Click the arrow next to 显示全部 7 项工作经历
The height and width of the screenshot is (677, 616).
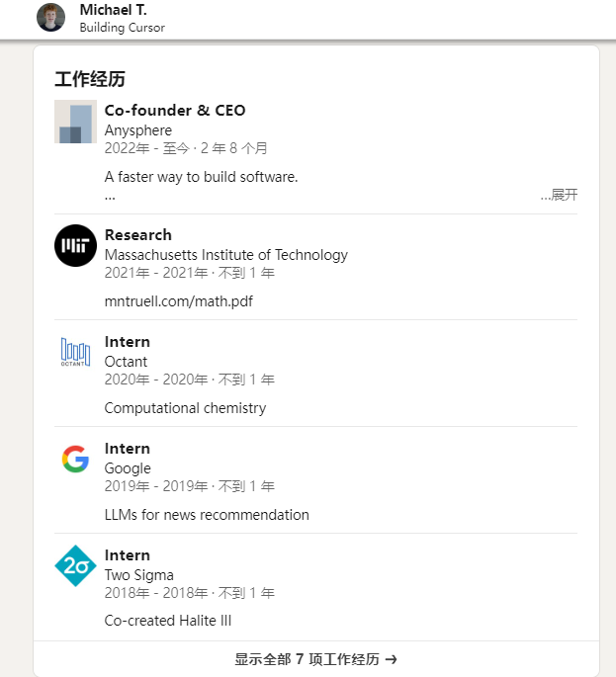tap(391, 659)
